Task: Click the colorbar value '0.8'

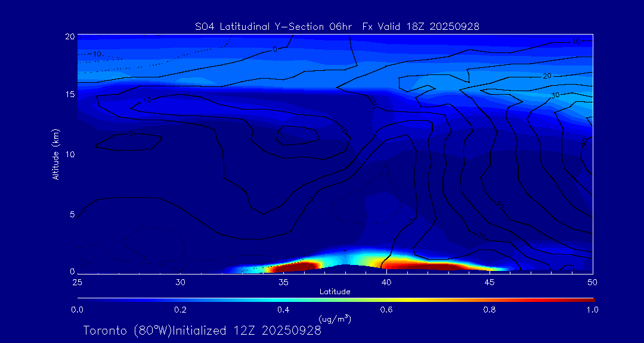Action: point(489,310)
